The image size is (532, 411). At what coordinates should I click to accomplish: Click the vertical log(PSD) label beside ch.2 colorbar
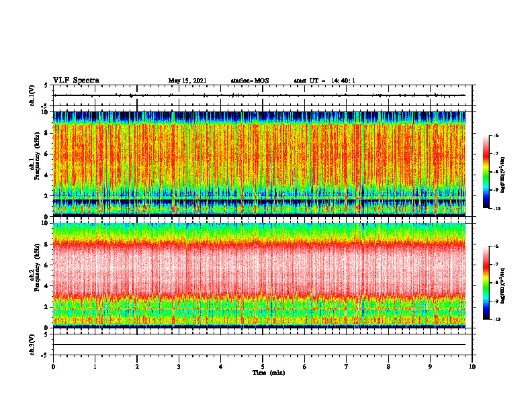pyautogui.click(x=503, y=285)
